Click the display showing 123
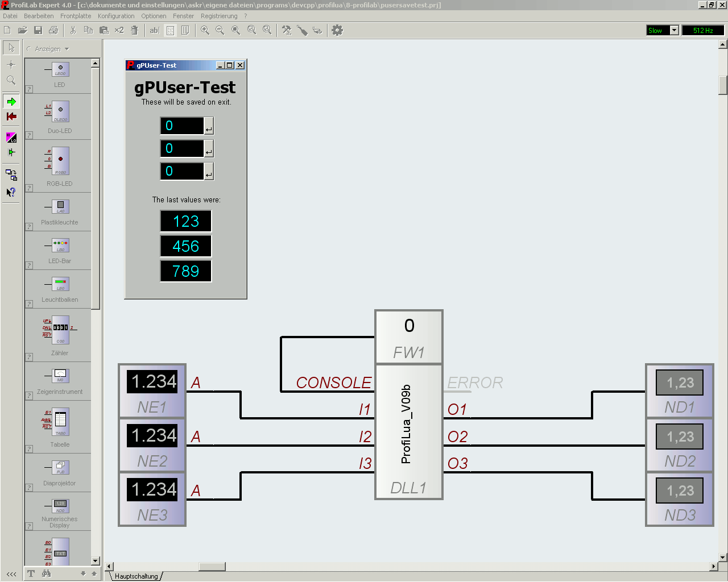728x582 pixels. 186,221
